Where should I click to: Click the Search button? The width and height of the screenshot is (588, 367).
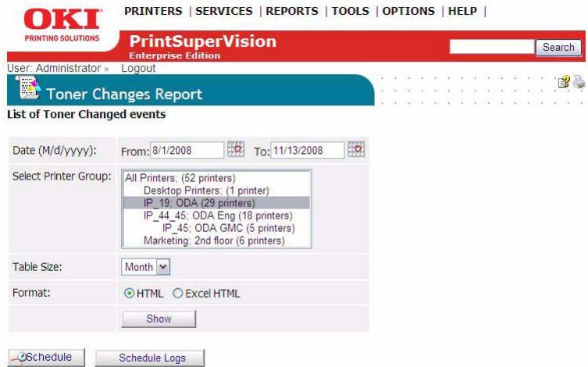coord(558,47)
